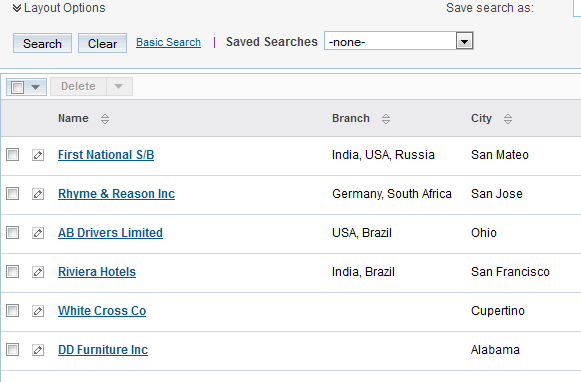The height and width of the screenshot is (382, 581).
Task: Open the Saved Searches dropdown
Action: pyautogui.click(x=464, y=41)
